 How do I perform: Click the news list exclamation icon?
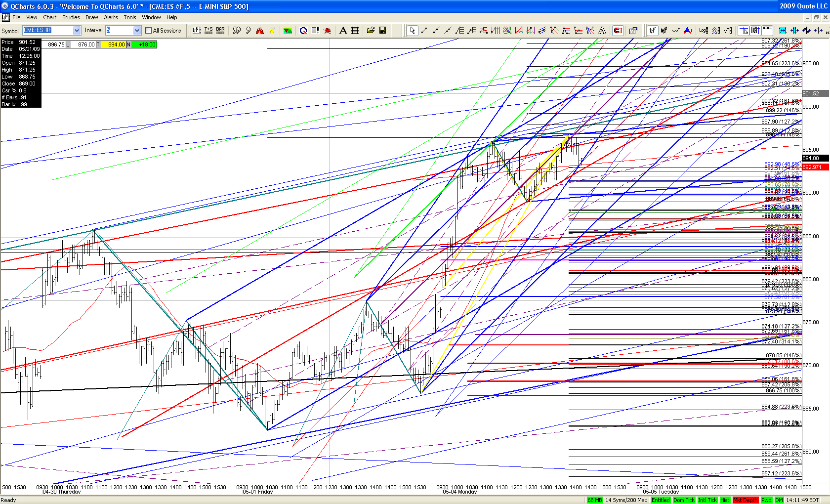315,31
